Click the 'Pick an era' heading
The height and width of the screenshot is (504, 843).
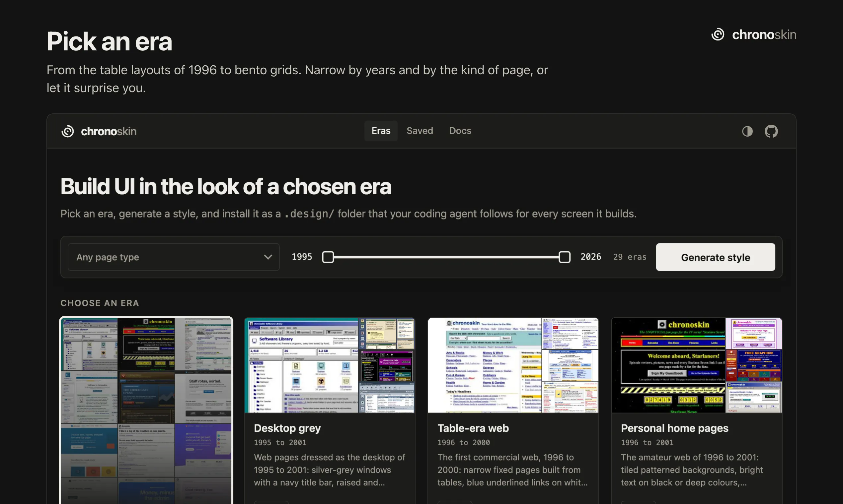(x=110, y=41)
